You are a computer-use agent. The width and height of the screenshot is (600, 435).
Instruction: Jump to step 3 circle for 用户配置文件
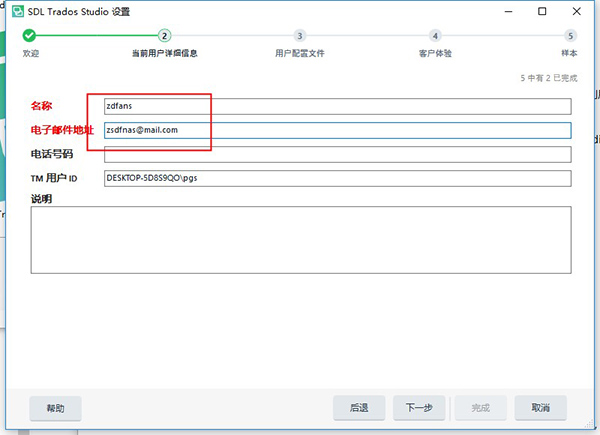coord(300,35)
